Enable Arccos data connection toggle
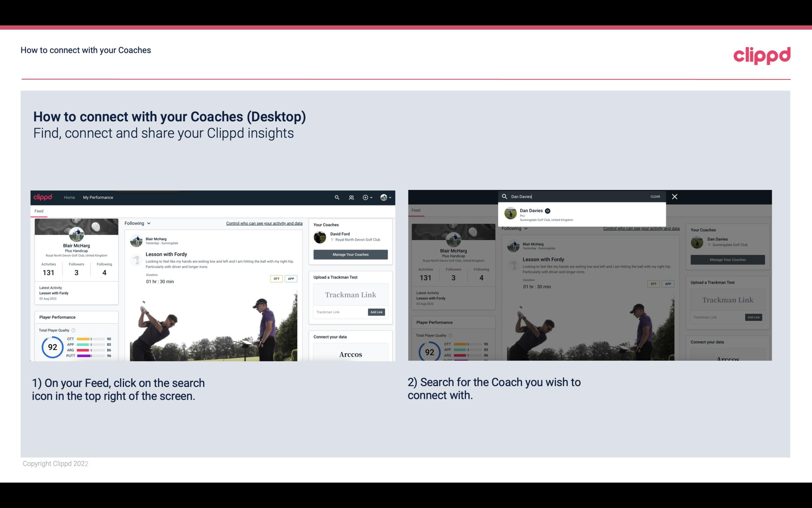Image resolution: width=812 pixels, height=508 pixels. coord(350,355)
